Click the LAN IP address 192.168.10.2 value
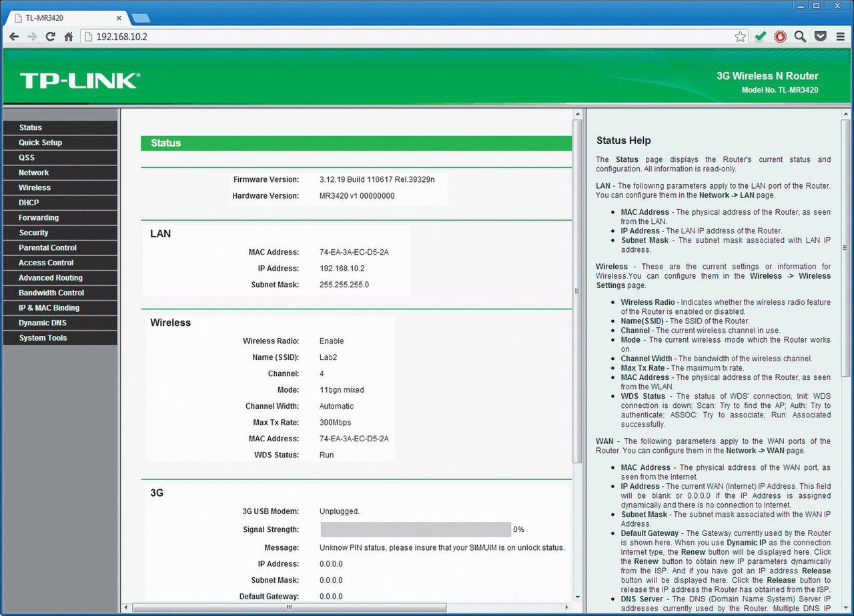 click(x=342, y=269)
